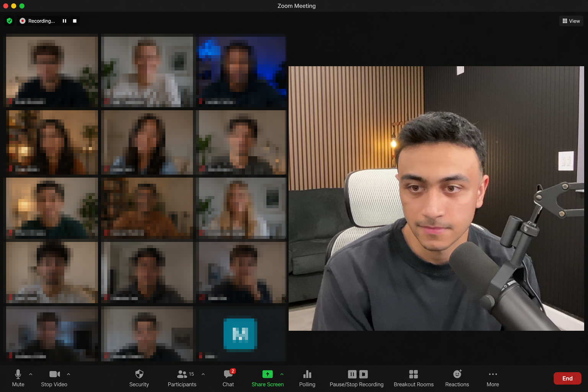Pause recording via top-left pause icon

[x=64, y=21]
